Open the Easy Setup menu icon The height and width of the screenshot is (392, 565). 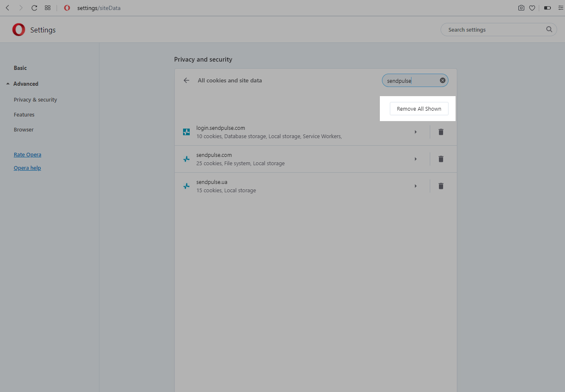[560, 8]
